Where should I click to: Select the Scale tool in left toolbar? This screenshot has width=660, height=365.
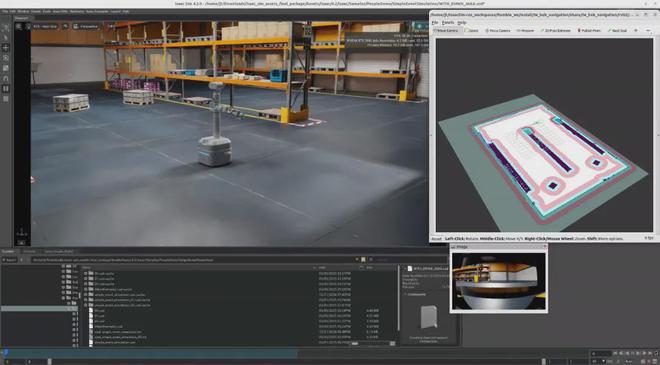pyautogui.click(x=6, y=68)
